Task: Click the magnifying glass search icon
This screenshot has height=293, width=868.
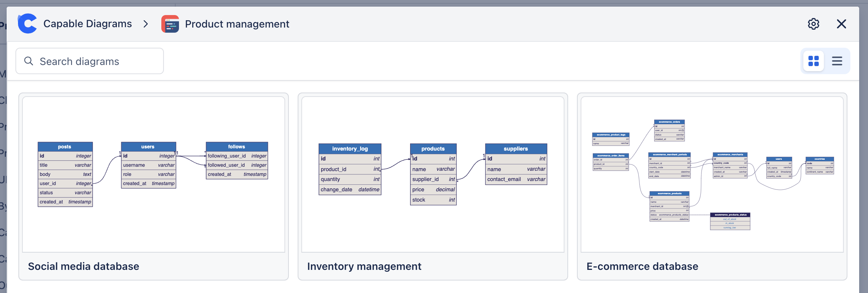Action: coord(29,61)
